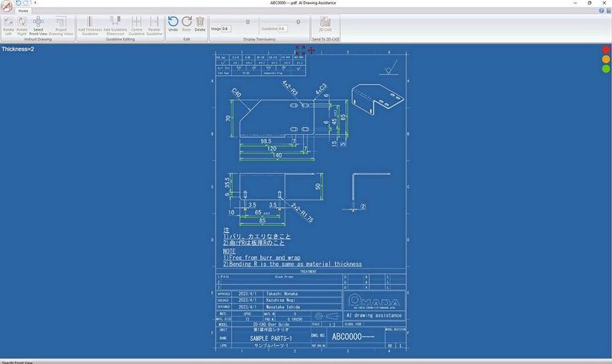
Task: Click 'Specify Front View' status bar text
Action: (18, 362)
